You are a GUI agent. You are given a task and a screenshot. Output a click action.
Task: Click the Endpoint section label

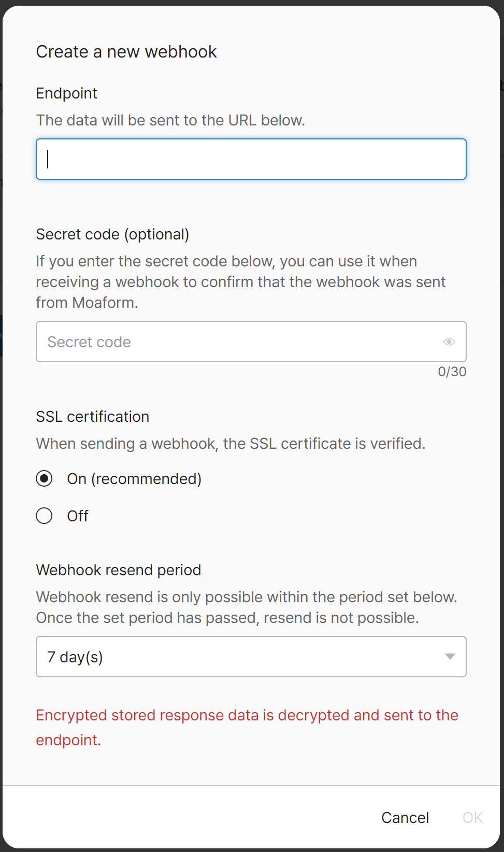pos(66,93)
